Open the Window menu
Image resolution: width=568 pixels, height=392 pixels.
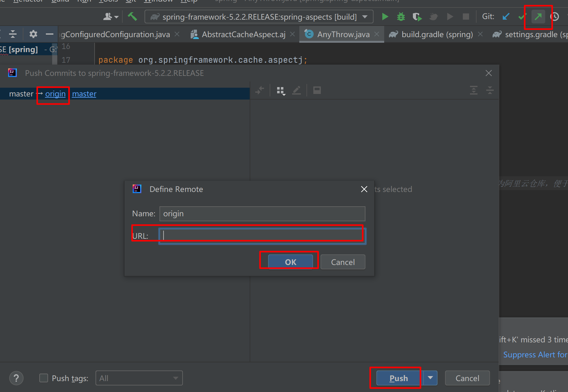pyautogui.click(x=158, y=1)
